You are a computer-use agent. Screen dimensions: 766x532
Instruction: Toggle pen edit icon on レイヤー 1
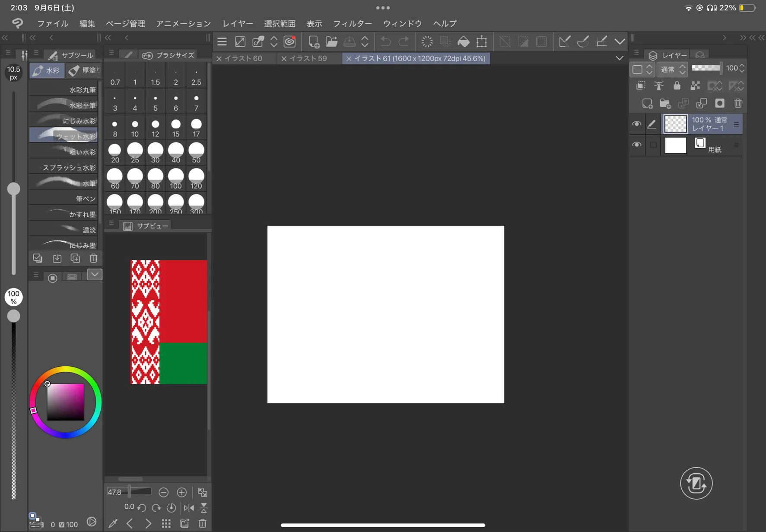tap(652, 124)
